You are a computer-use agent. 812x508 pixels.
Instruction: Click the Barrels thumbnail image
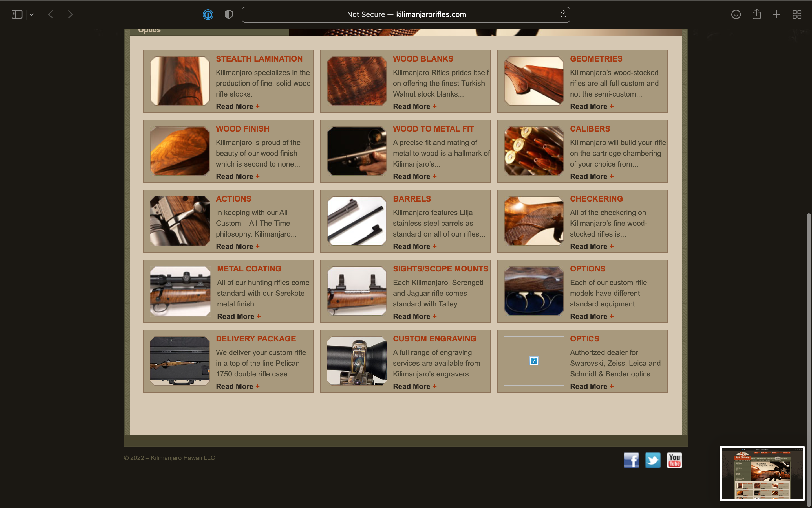tap(357, 221)
